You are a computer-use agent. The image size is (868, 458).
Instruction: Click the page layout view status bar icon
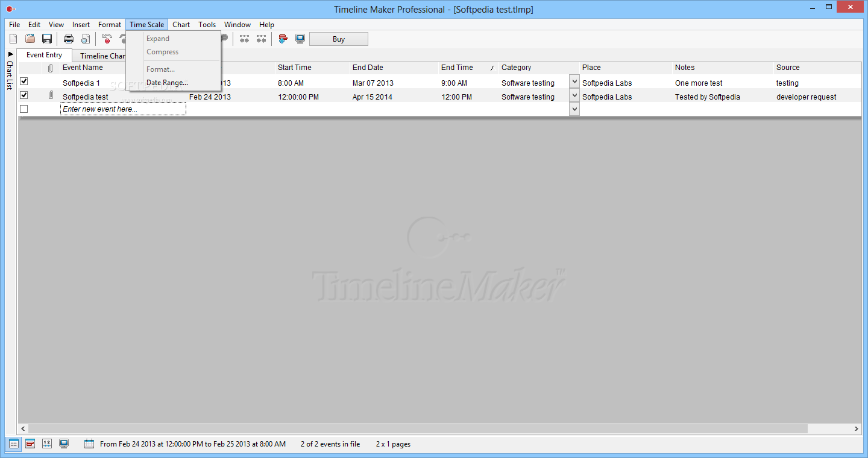47,444
